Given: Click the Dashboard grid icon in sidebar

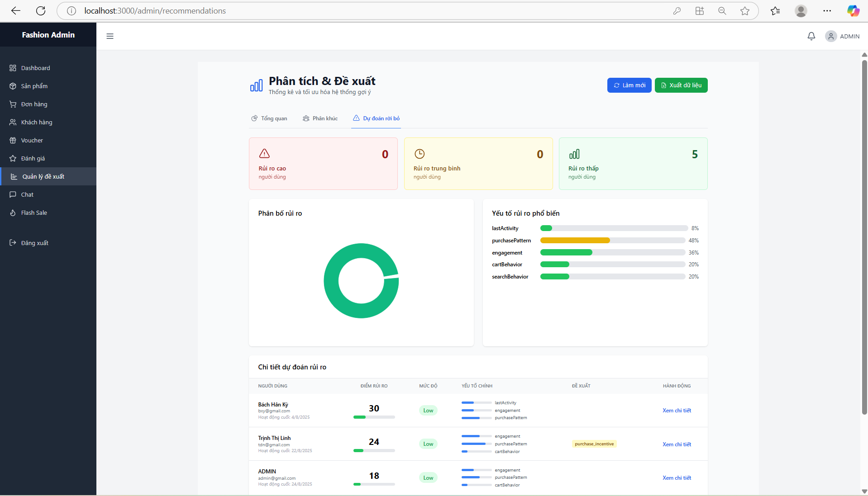Looking at the screenshot, I should [x=13, y=68].
